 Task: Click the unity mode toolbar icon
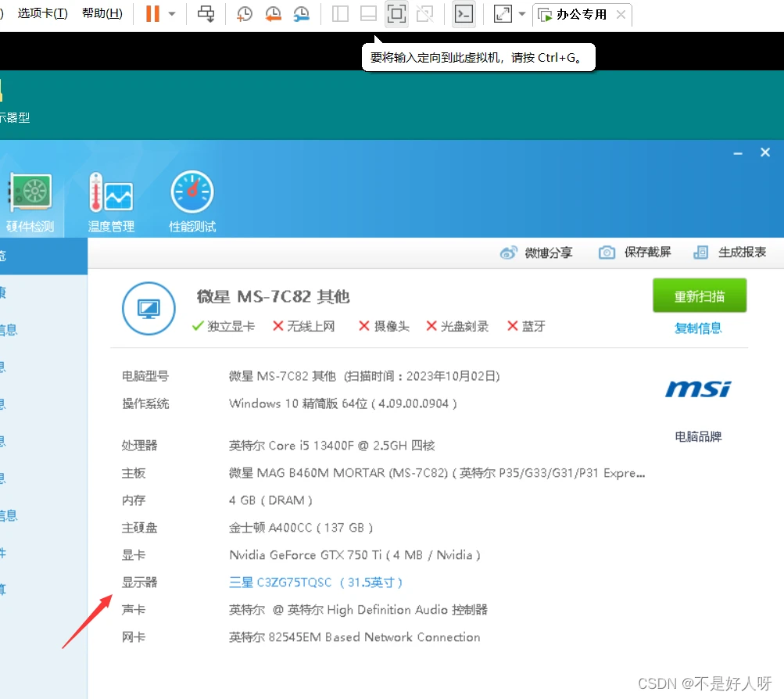pyautogui.click(x=425, y=14)
